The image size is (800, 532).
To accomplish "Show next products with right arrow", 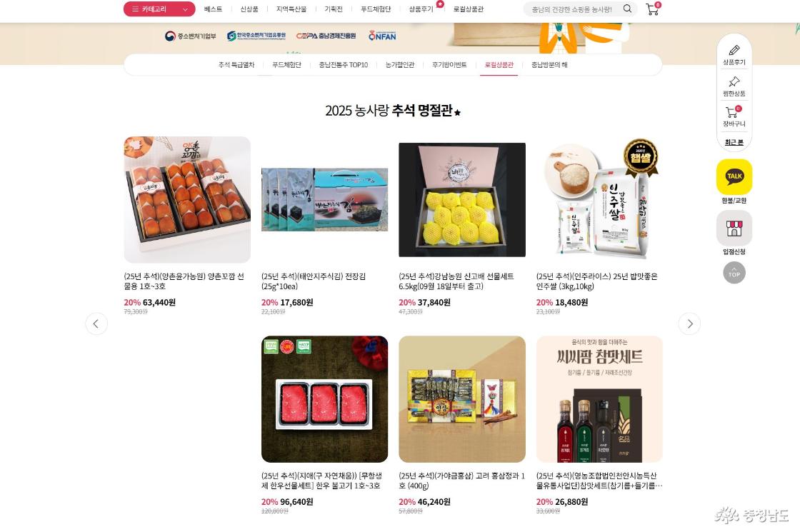I will click(x=689, y=323).
